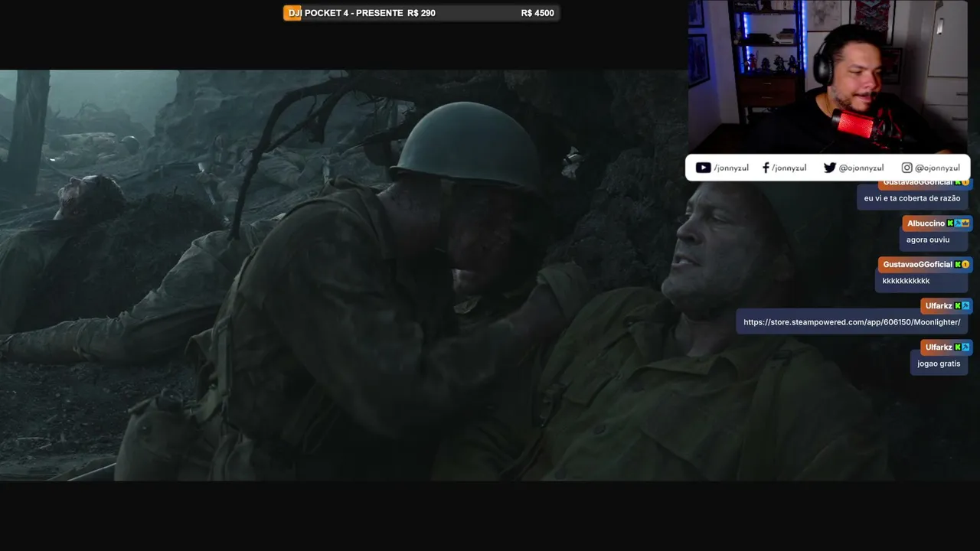Click the chat message "agora ouviu"
This screenshot has height=551, width=980.
928,240
